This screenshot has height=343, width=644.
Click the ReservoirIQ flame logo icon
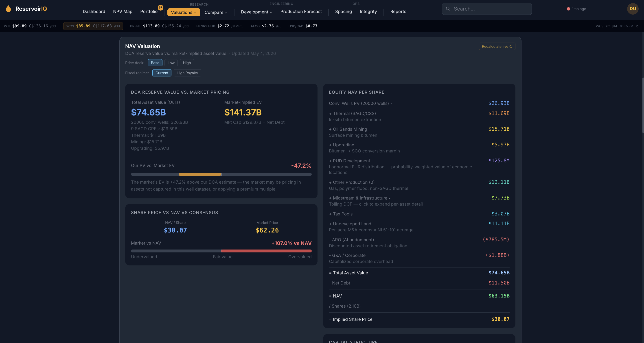tap(8, 9)
